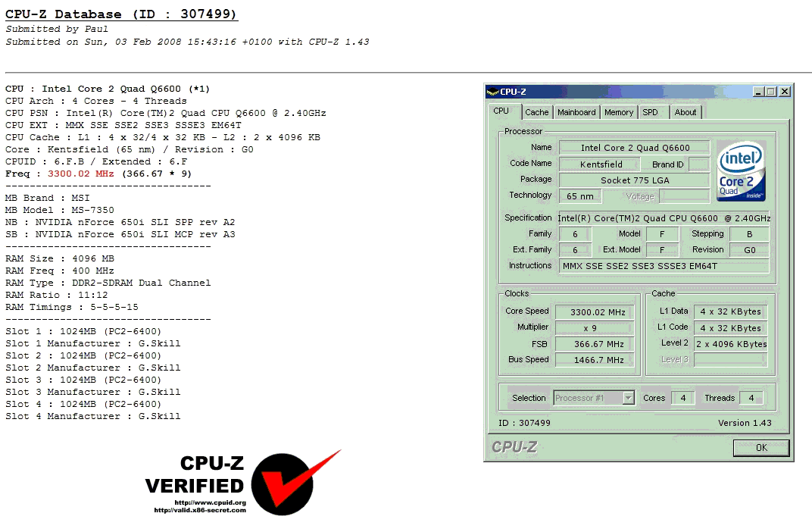Image resolution: width=812 pixels, height=532 pixels.
Task: Click the 'RAM Type : DDR2-SDRAM Dual Channel' line
Action: pos(108,283)
